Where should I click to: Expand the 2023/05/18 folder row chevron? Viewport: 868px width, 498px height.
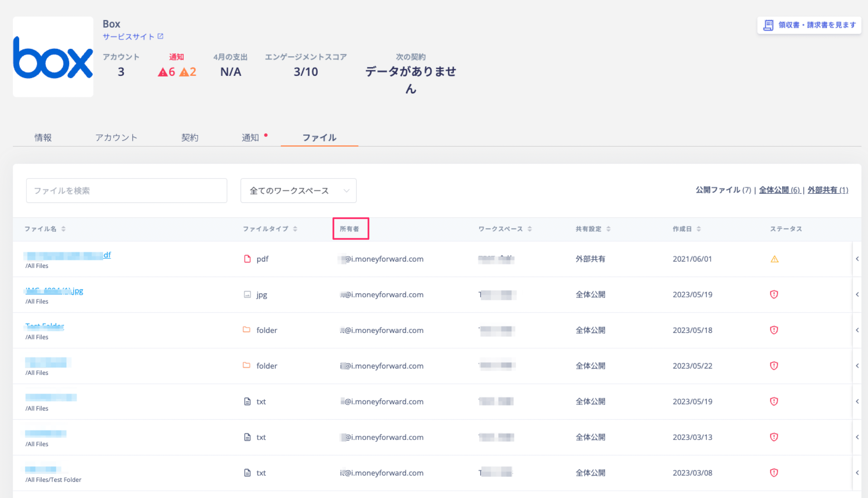point(857,330)
